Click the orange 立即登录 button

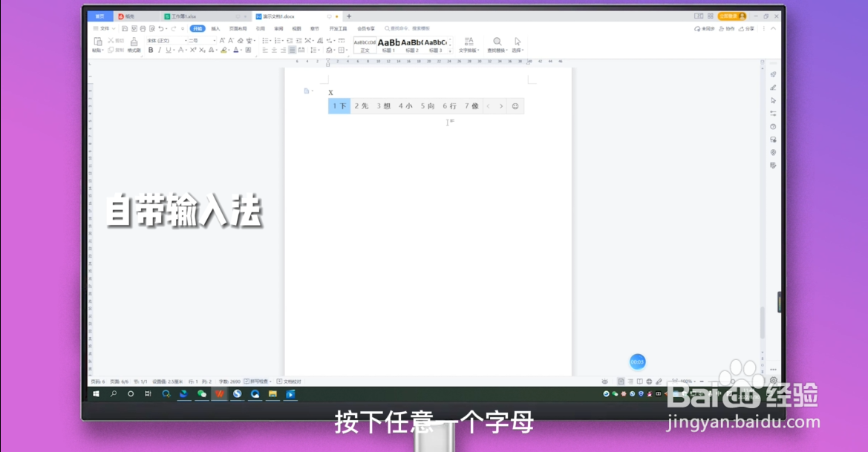pyautogui.click(x=732, y=16)
